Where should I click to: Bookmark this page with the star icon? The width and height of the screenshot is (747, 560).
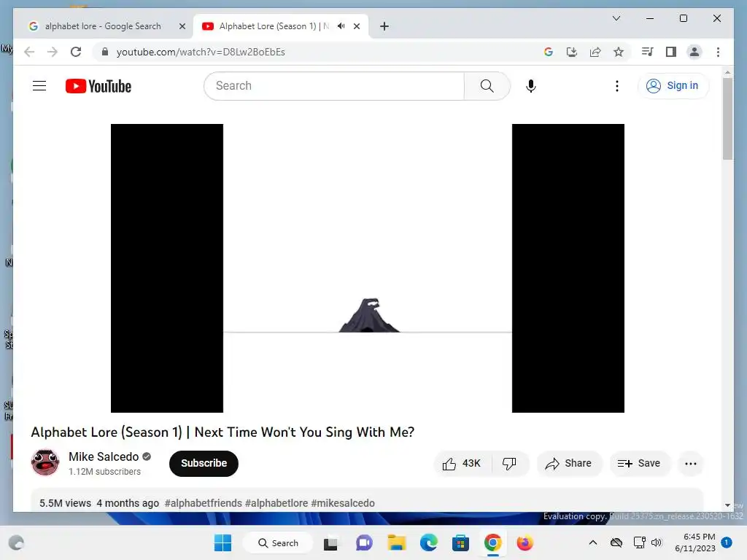click(619, 52)
